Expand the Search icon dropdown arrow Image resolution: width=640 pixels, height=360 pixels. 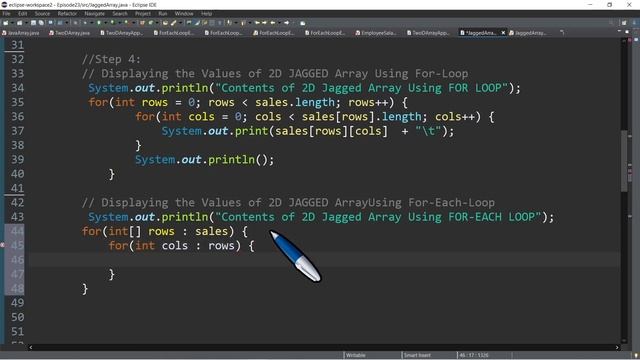pos(180,23)
